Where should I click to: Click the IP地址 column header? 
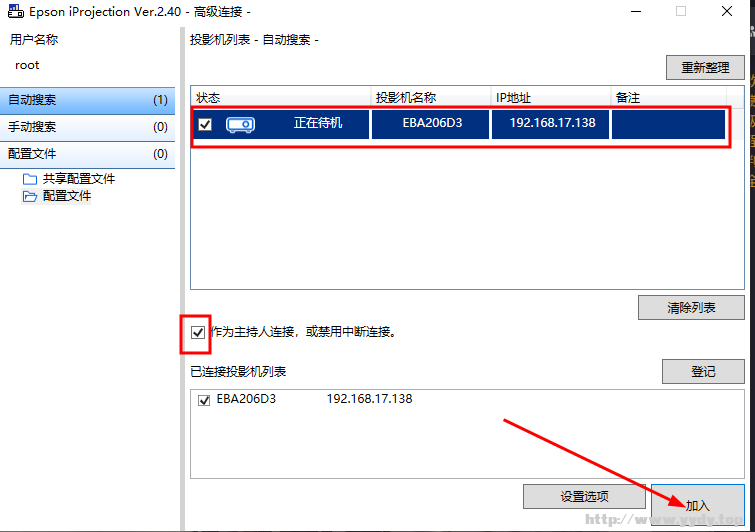(x=551, y=97)
